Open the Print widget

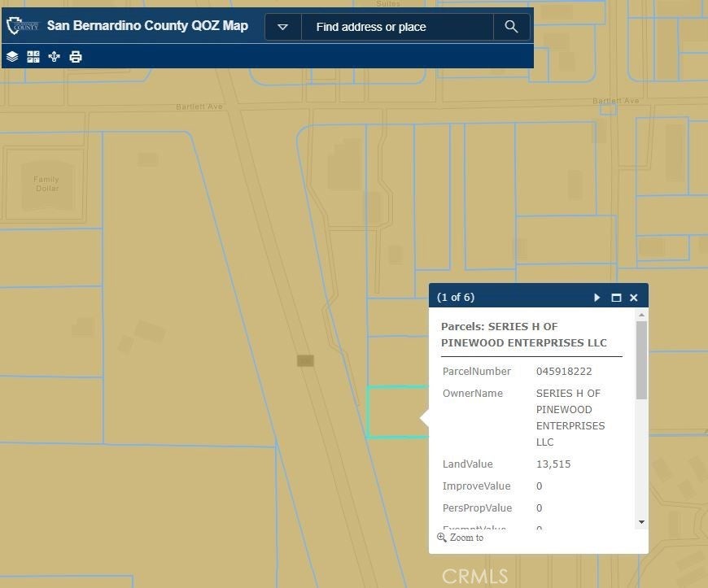tap(76, 57)
